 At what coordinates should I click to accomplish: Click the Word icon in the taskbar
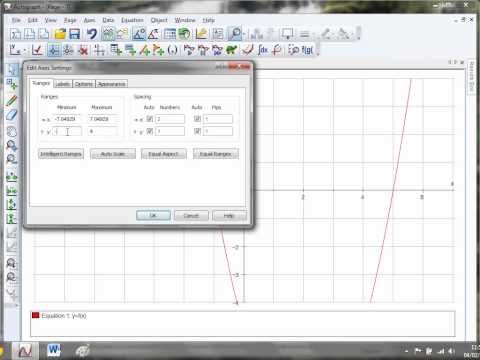(54, 350)
